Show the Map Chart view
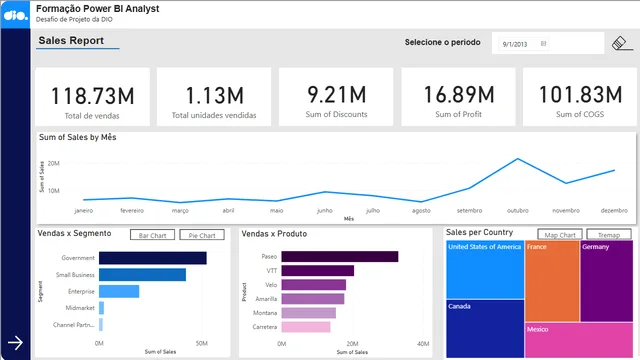This screenshot has width=640, height=360. [560, 235]
